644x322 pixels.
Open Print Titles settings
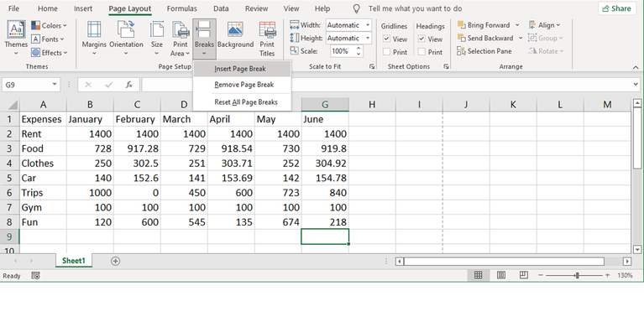click(x=267, y=39)
